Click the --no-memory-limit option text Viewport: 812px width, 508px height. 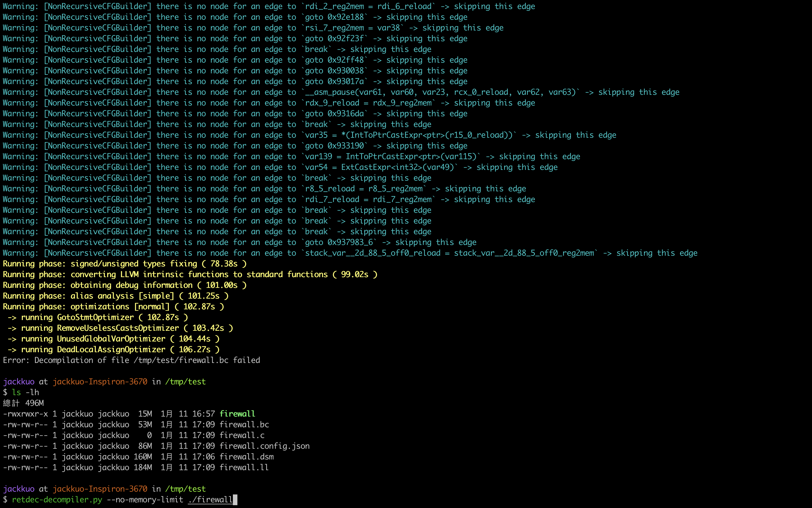coord(145,500)
